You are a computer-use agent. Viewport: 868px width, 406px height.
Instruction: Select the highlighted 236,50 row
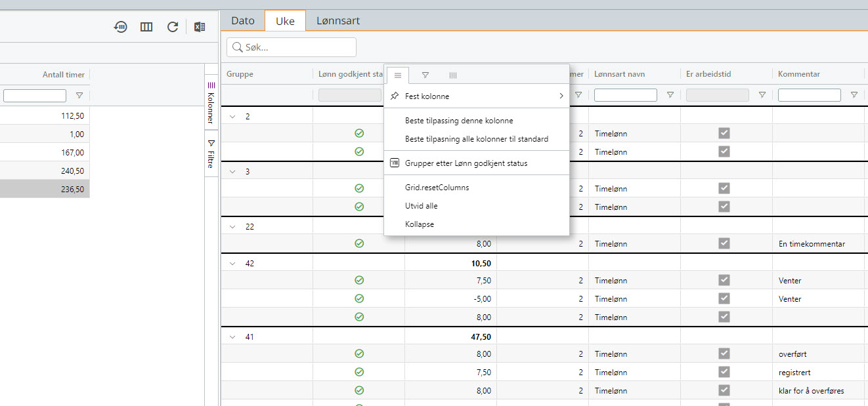tap(45, 189)
